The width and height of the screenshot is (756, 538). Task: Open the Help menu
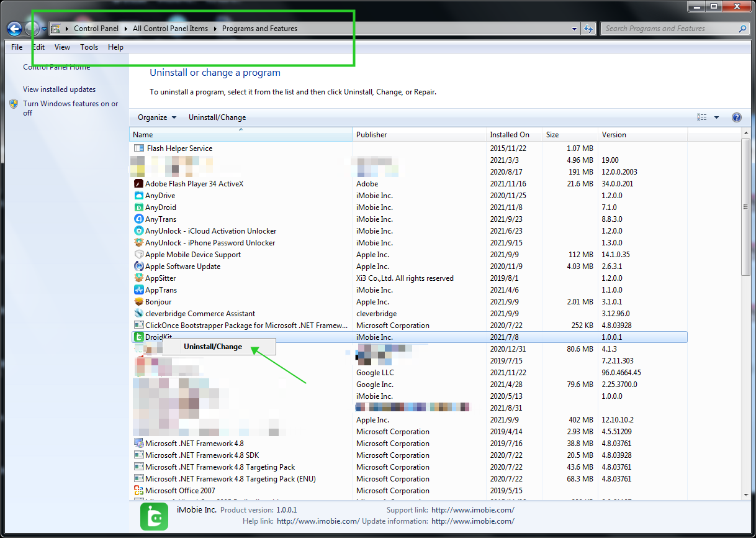pos(115,47)
